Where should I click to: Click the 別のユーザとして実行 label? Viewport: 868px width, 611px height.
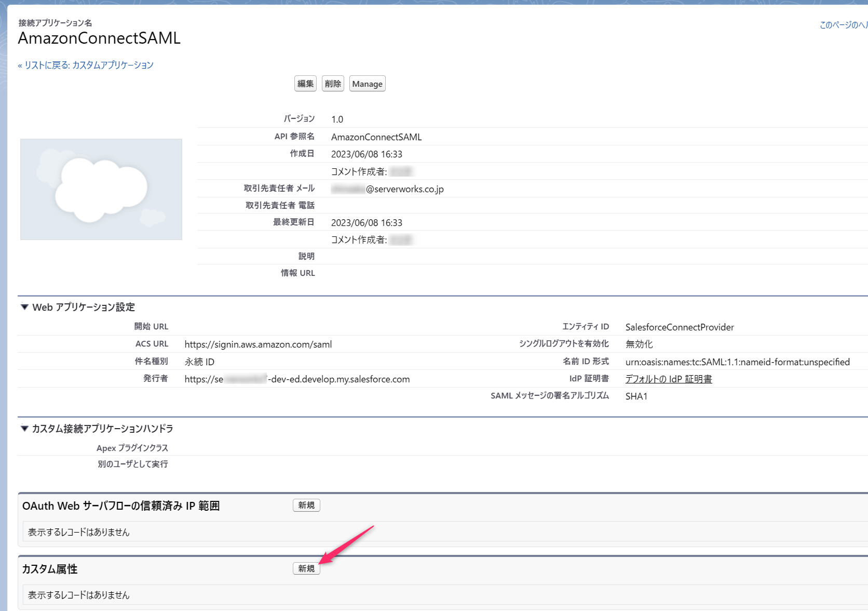point(133,464)
